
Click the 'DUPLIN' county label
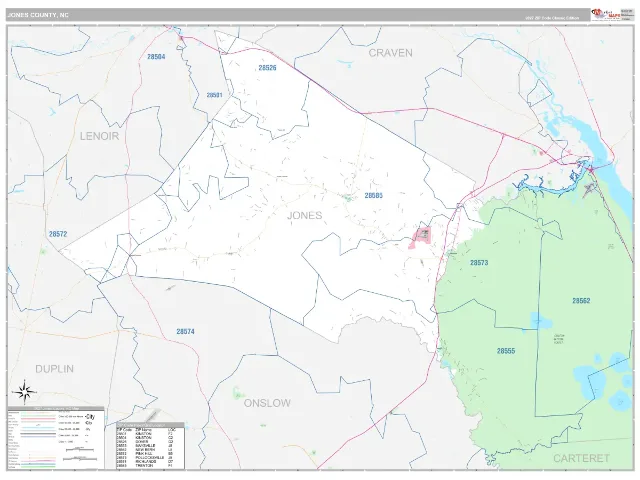tap(54, 369)
